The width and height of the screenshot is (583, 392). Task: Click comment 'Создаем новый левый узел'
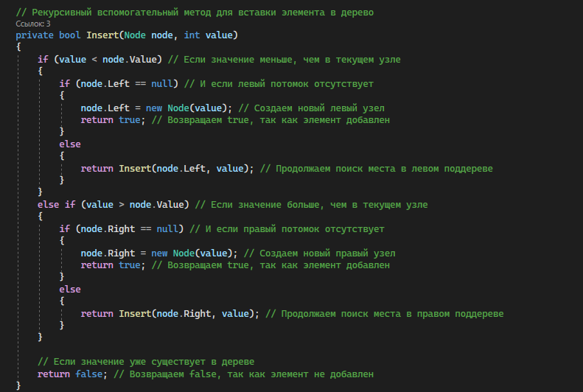pyautogui.click(x=319, y=108)
